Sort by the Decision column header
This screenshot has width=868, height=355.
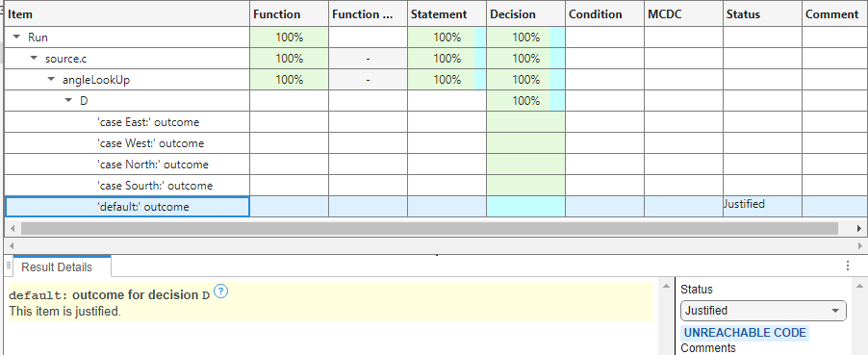click(525, 14)
